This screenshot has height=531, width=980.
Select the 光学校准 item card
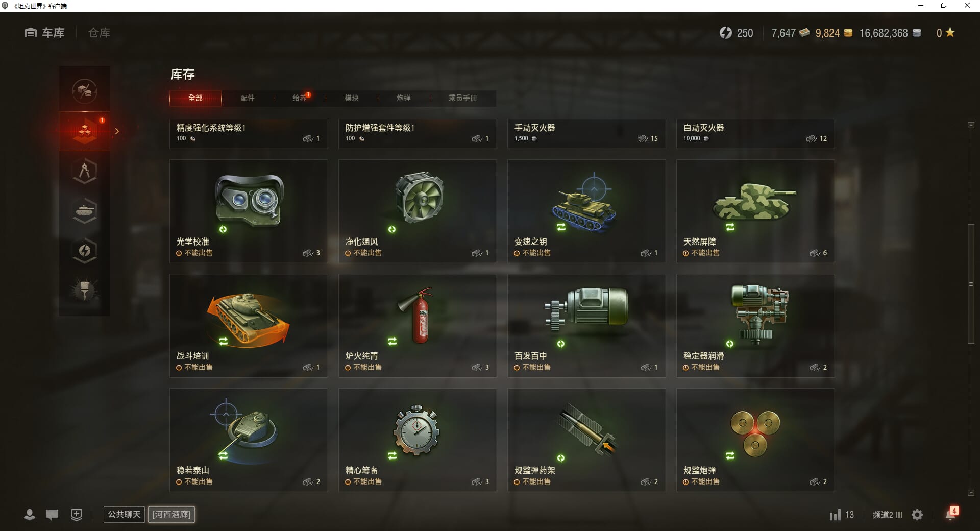[249, 211]
